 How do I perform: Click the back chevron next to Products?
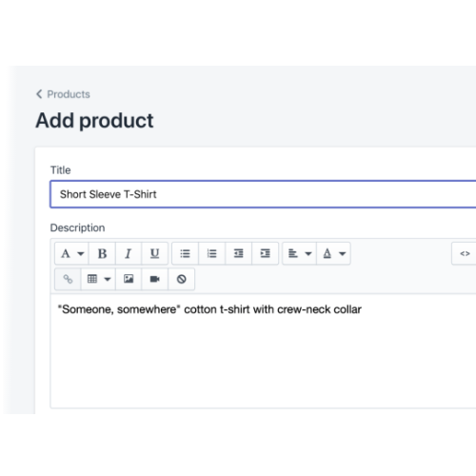click(39, 94)
